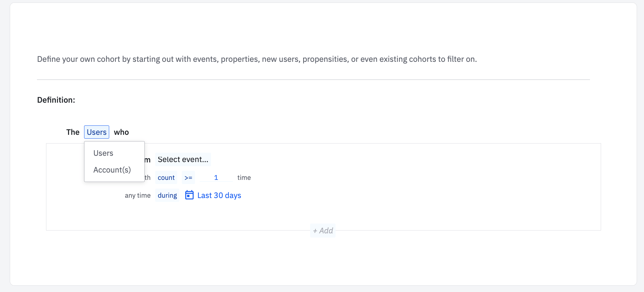
Task: Click the Last 30 days date range
Action: pos(219,196)
